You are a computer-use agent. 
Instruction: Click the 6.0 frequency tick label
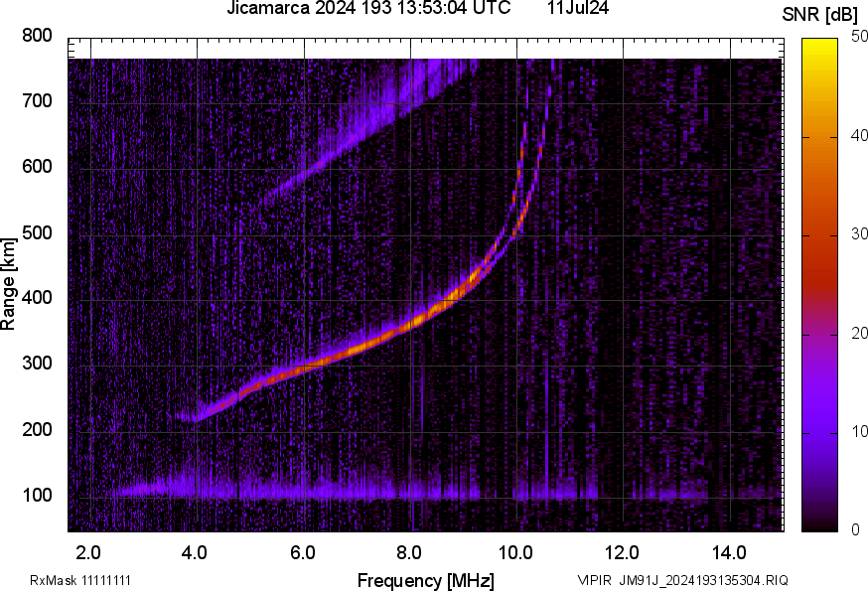click(x=302, y=553)
